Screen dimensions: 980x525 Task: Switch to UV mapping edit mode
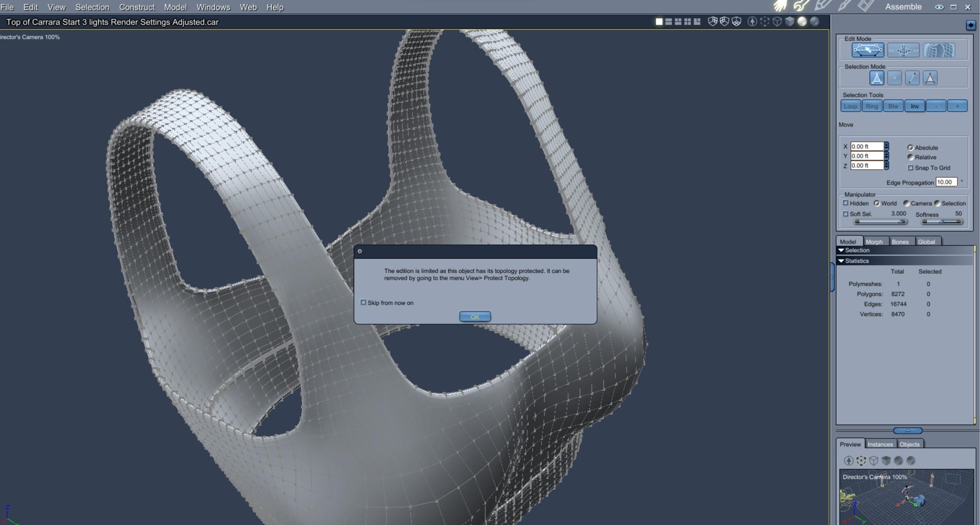[x=939, y=50]
